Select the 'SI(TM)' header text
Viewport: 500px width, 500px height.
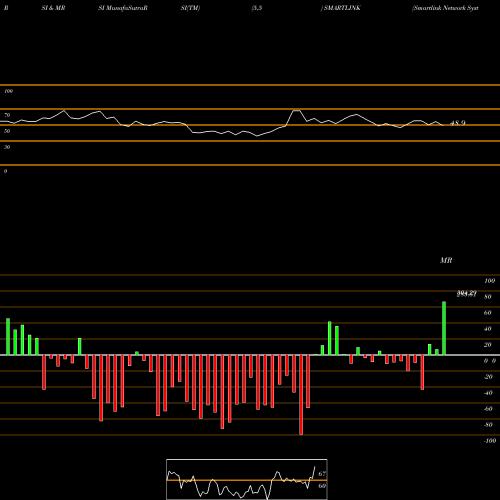tap(190, 8)
